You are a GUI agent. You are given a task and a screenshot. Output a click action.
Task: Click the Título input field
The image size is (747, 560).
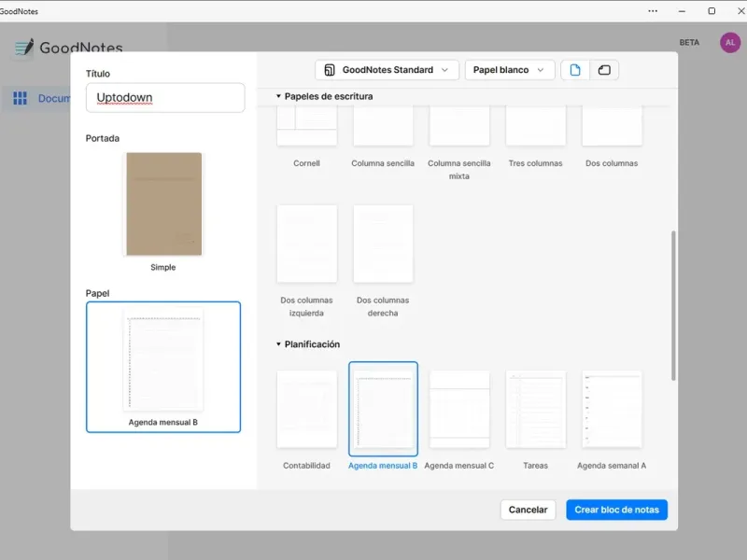tap(165, 98)
